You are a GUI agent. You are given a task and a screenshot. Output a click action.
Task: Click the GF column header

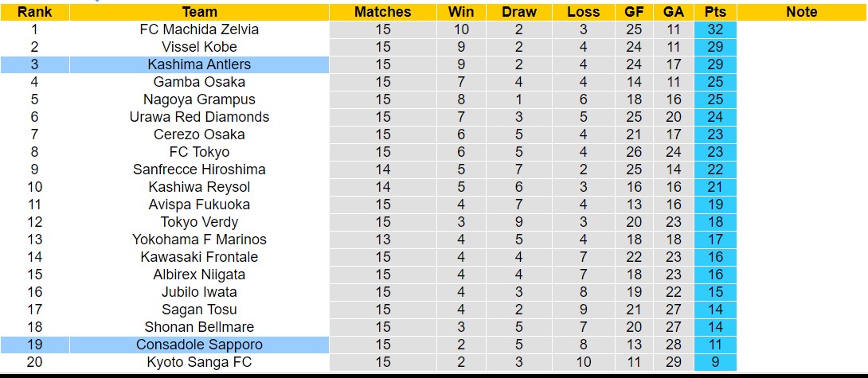click(x=633, y=12)
